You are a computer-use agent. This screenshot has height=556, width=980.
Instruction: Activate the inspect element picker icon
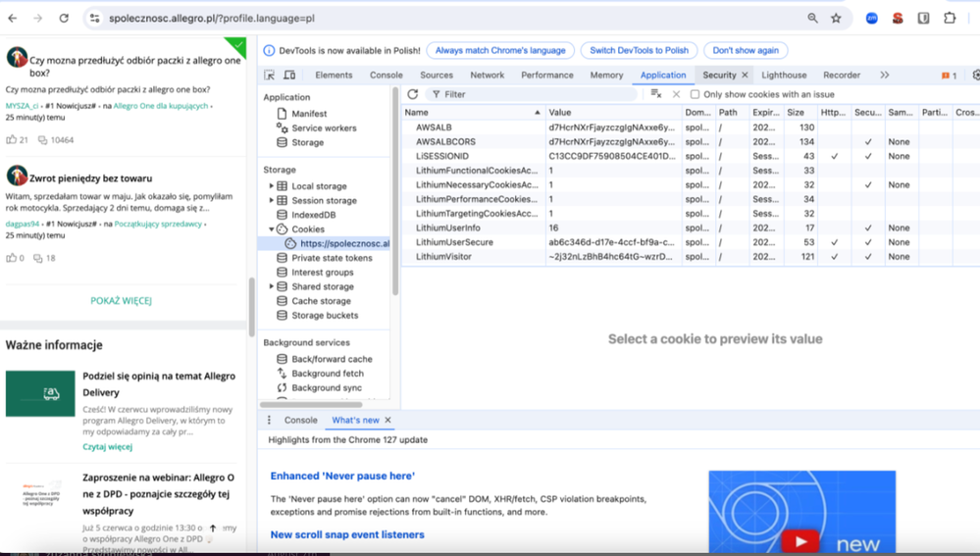pos(270,75)
